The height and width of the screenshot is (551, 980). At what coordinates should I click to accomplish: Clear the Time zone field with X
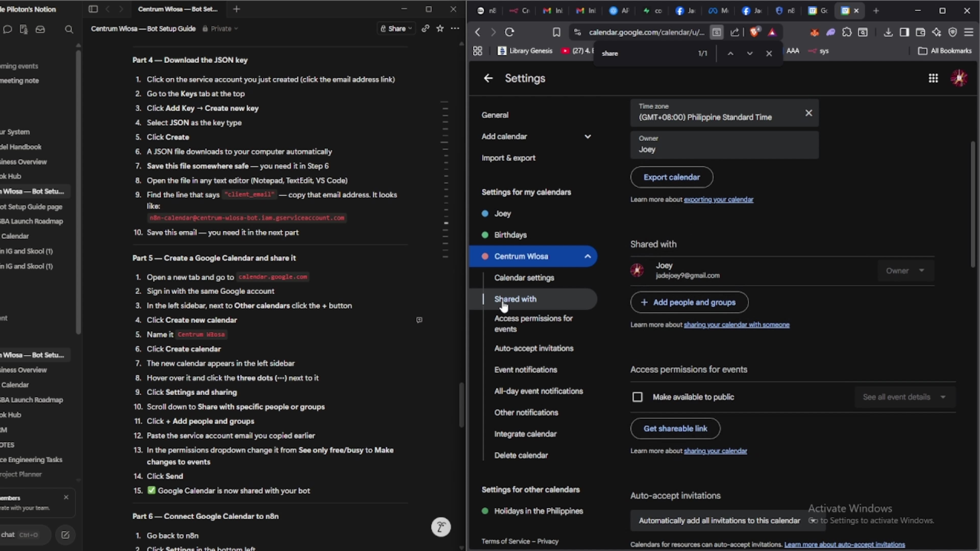tap(809, 113)
